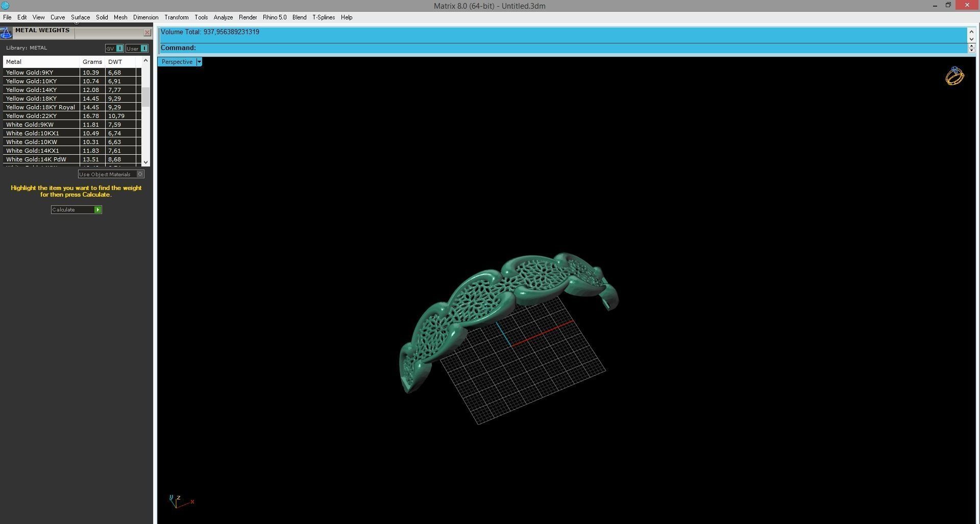Click the Library: METAL label

click(27, 48)
